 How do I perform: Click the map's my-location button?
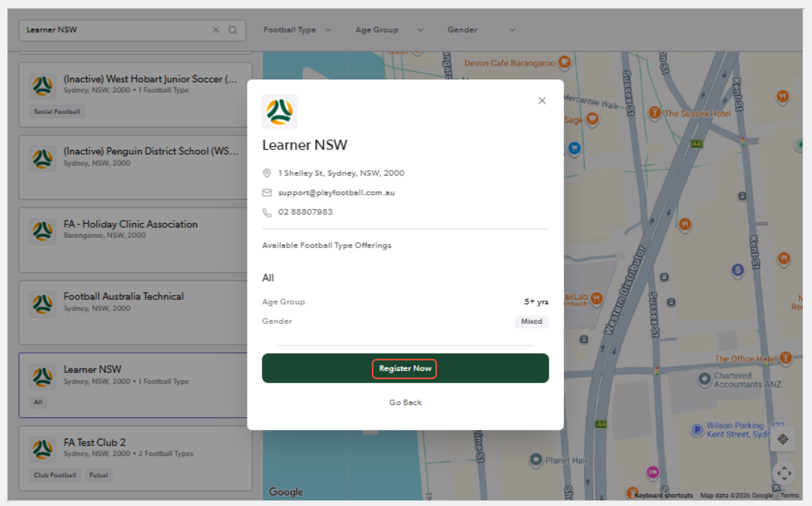[x=783, y=439]
